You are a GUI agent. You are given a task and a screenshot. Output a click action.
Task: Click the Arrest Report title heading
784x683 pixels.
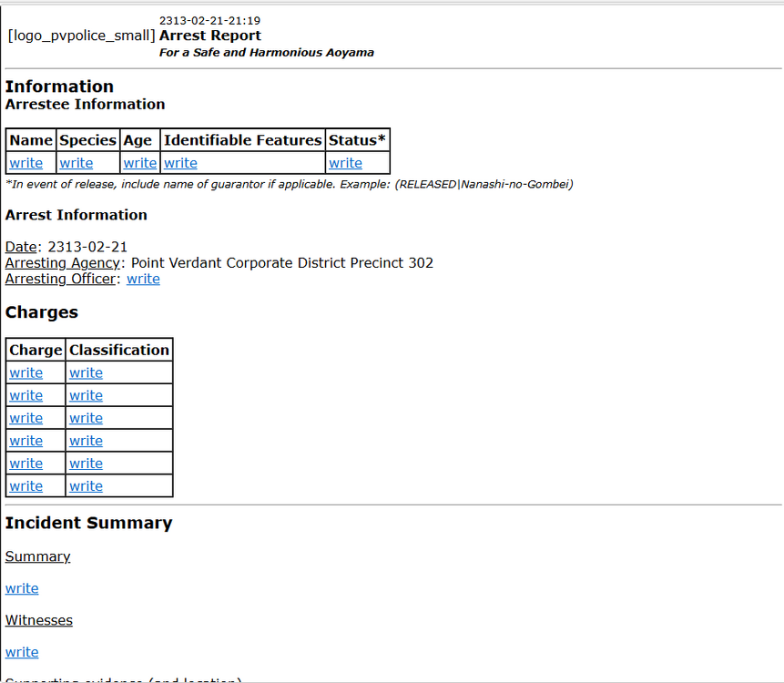[210, 36]
